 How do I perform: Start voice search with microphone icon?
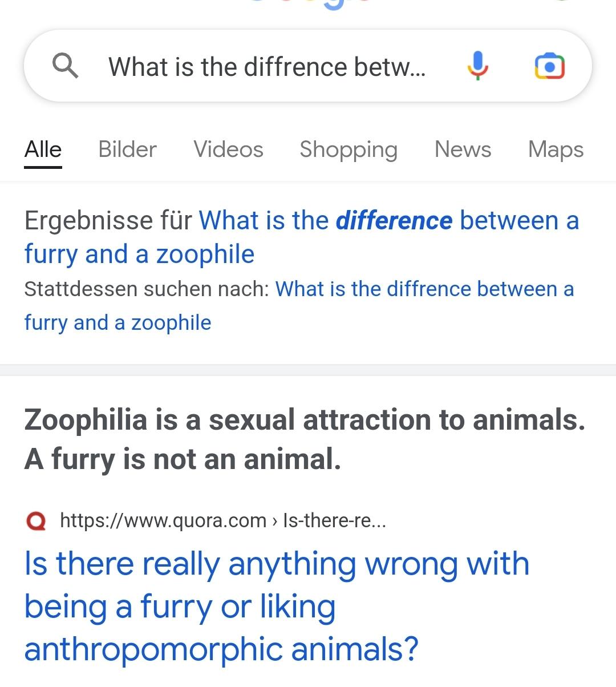[x=478, y=66]
